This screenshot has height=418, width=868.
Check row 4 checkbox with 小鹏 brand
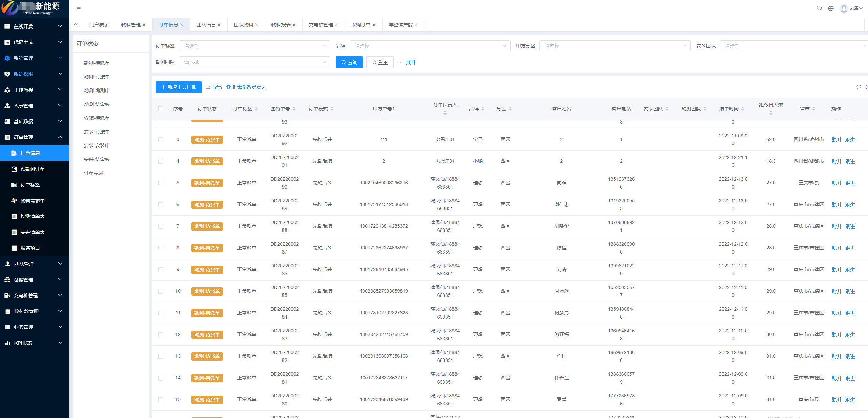(161, 161)
